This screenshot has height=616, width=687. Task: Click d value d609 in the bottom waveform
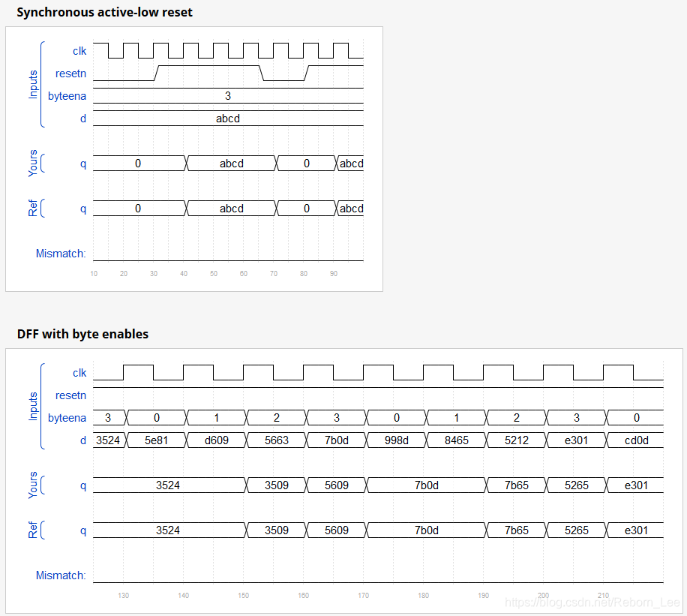pyautogui.click(x=217, y=440)
